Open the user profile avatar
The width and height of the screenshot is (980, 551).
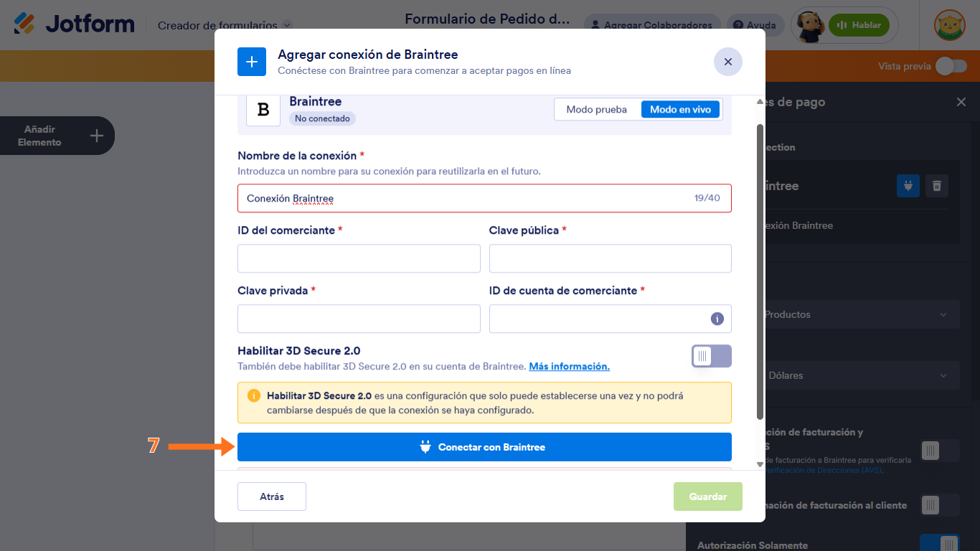tap(949, 25)
